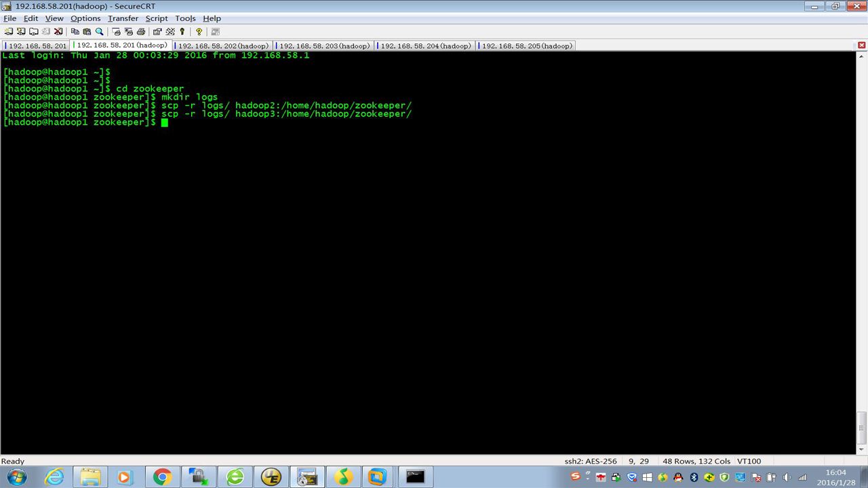
Task: Open the File menu
Action: [9, 18]
